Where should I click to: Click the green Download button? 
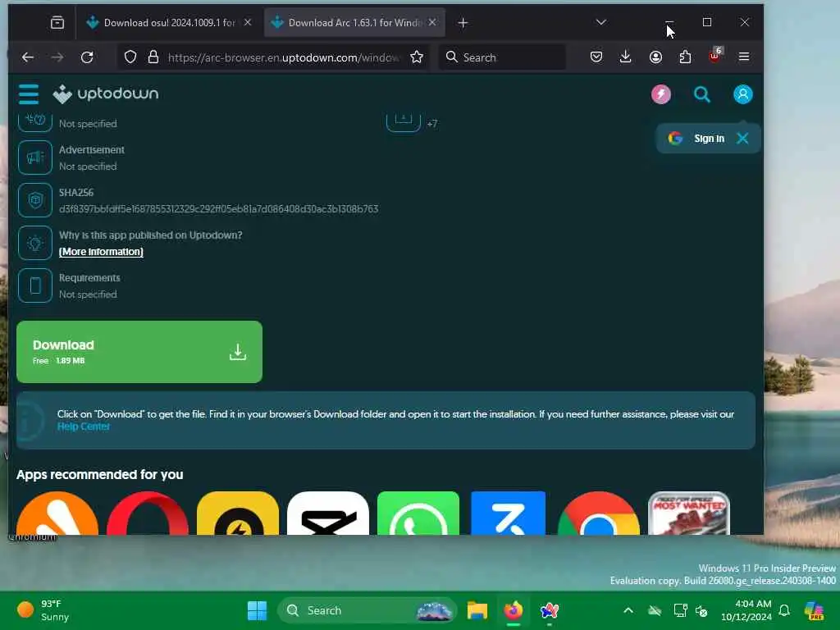point(139,352)
